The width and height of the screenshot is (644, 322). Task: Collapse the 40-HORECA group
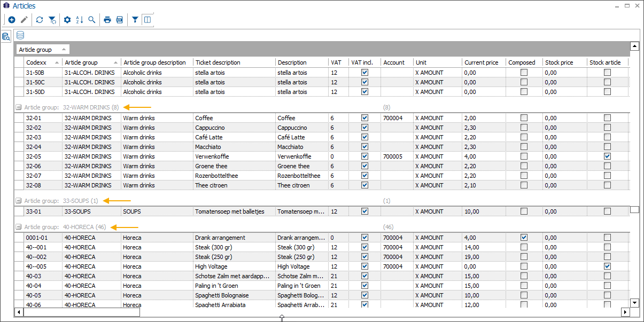tap(19, 227)
